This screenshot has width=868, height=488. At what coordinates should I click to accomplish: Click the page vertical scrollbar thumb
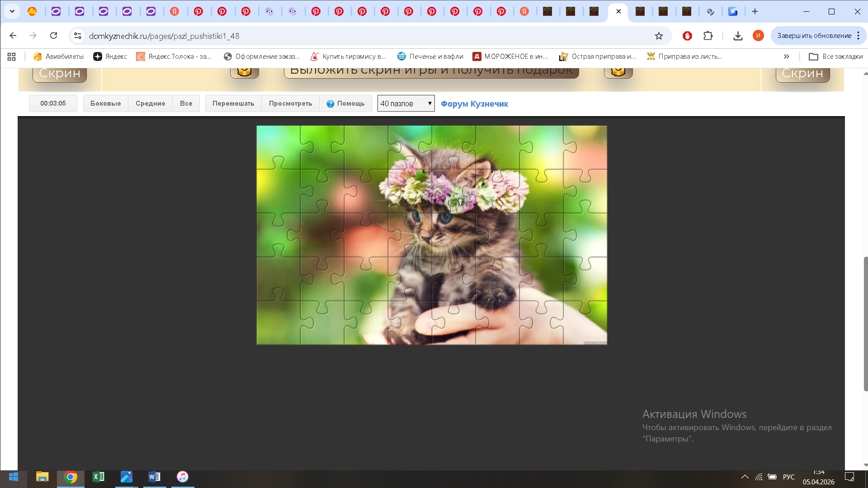click(x=865, y=323)
